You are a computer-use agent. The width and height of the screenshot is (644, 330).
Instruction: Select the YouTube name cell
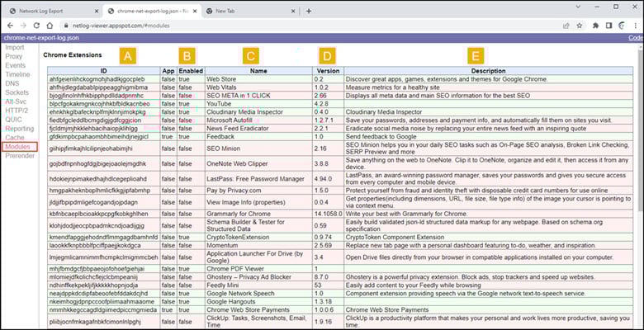point(258,104)
